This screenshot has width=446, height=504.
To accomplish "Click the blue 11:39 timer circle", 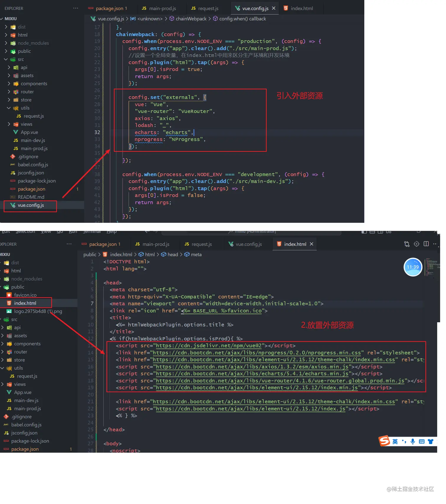I will 413,267.
